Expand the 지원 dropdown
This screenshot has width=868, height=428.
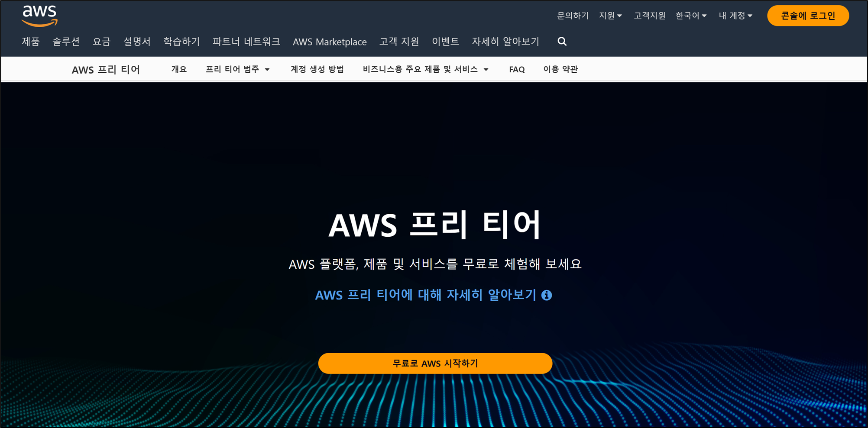click(610, 16)
